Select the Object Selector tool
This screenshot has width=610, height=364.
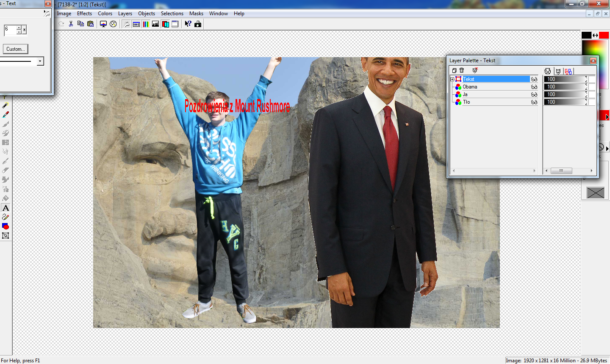pyautogui.click(x=6, y=236)
